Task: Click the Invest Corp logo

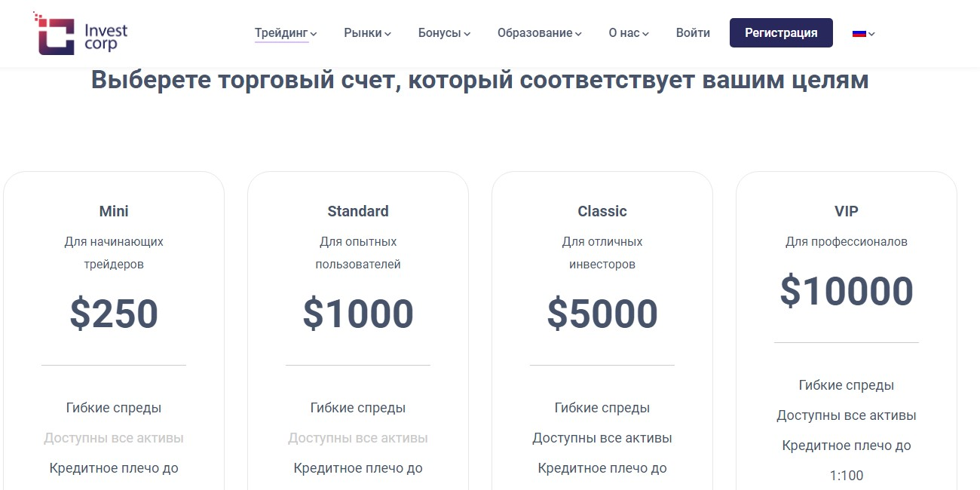Action: pos(81,34)
